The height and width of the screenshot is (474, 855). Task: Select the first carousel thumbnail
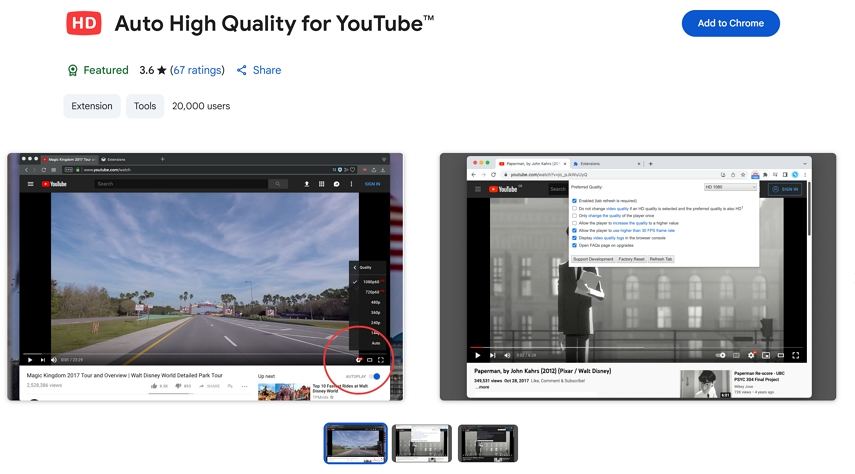356,443
